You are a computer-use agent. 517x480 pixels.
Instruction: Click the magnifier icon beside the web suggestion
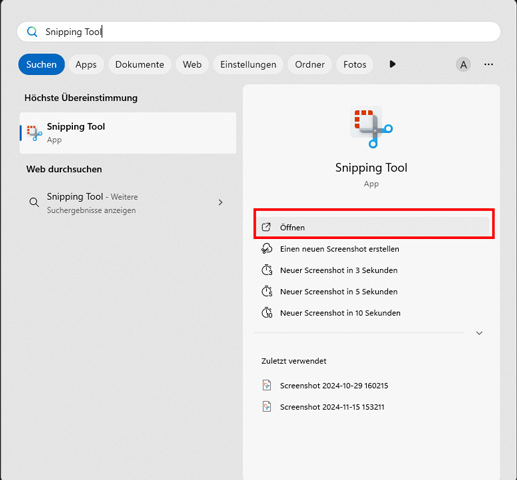click(34, 202)
